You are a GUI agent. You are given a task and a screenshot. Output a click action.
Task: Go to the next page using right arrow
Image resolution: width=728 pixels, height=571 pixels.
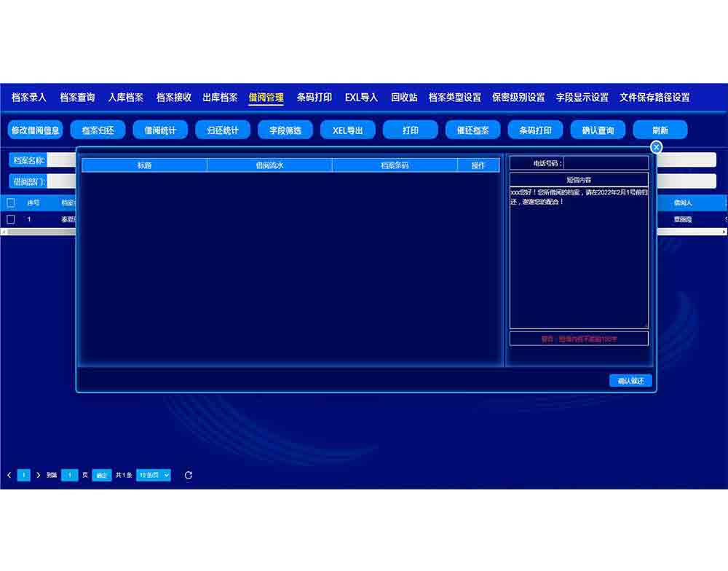pyautogui.click(x=38, y=475)
